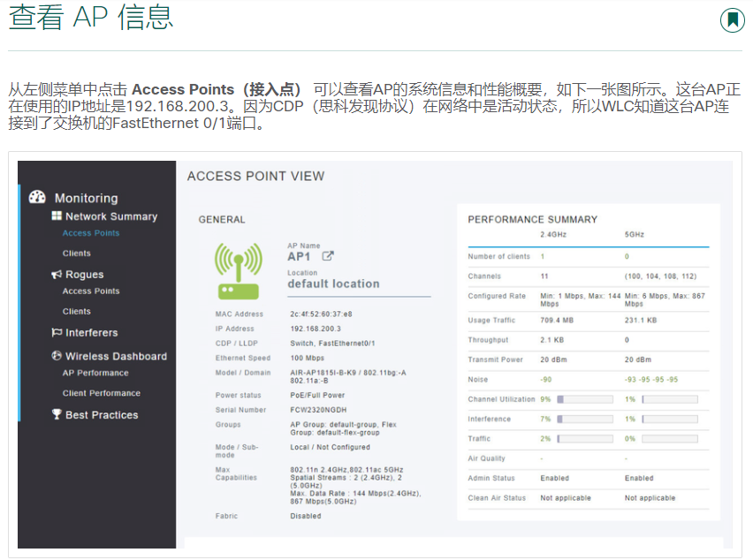Click the Interferers flag icon
The width and height of the screenshot is (753, 560).
coord(57,333)
